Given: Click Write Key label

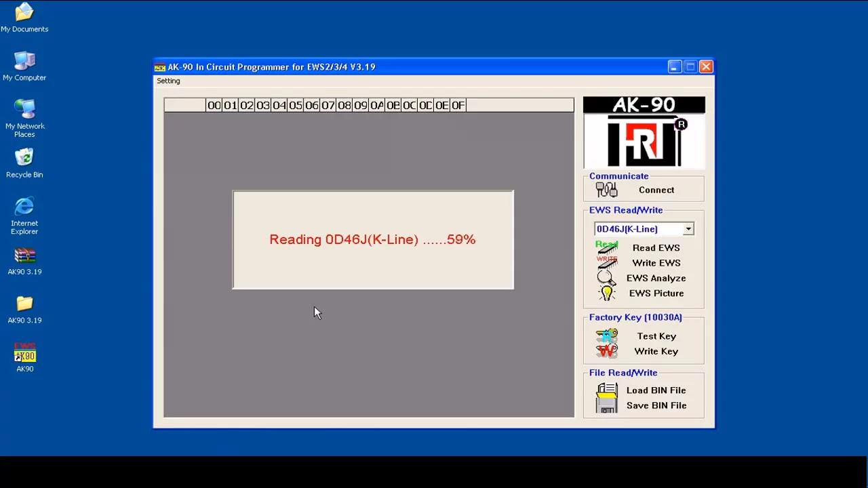Looking at the screenshot, I should tap(656, 351).
